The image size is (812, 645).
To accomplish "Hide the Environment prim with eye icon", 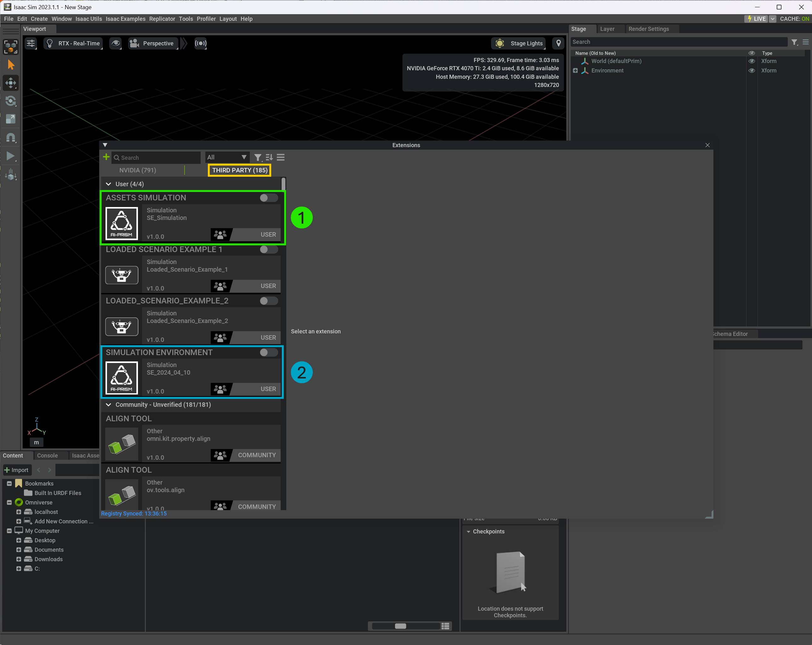I will coord(751,71).
